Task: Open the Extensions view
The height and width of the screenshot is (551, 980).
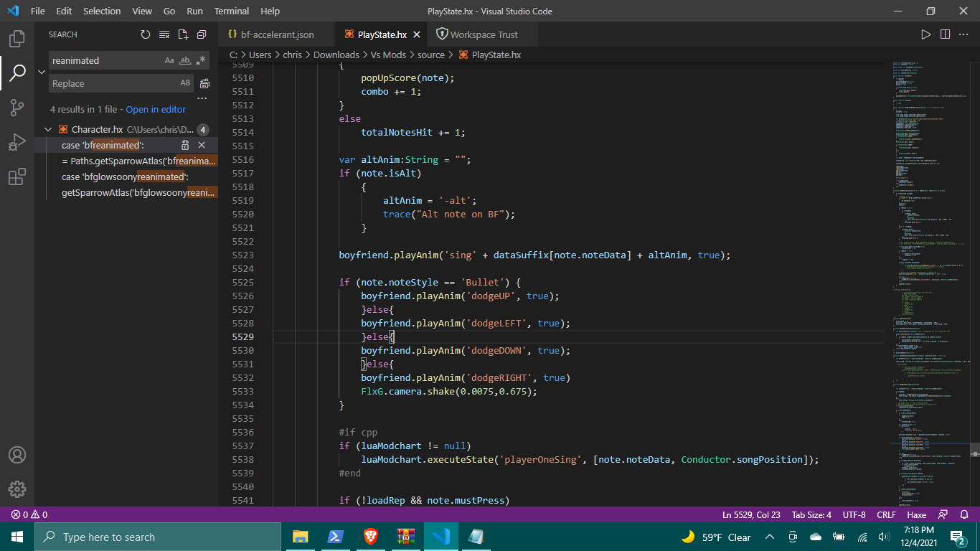Action: point(17,176)
